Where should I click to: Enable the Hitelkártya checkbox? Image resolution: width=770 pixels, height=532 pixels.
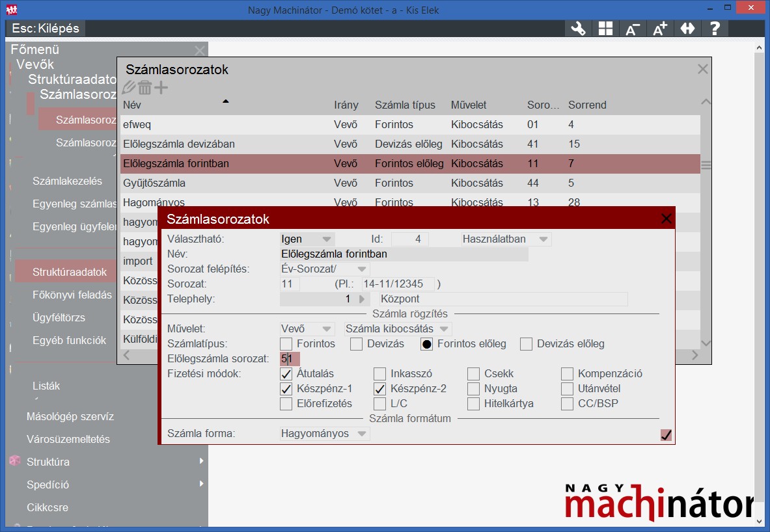click(x=473, y=404)
